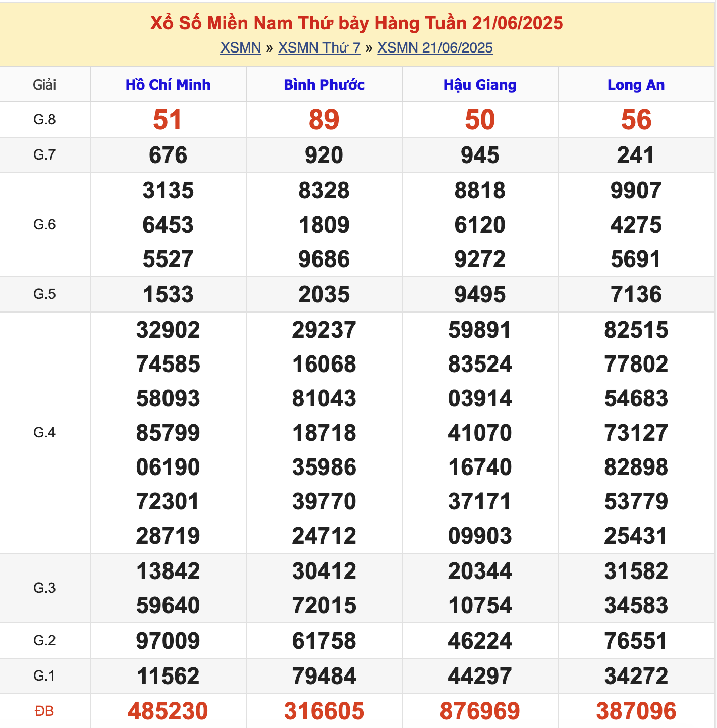Click the ĐB row label
717x728 pixels.
click(x=44, y=711)
